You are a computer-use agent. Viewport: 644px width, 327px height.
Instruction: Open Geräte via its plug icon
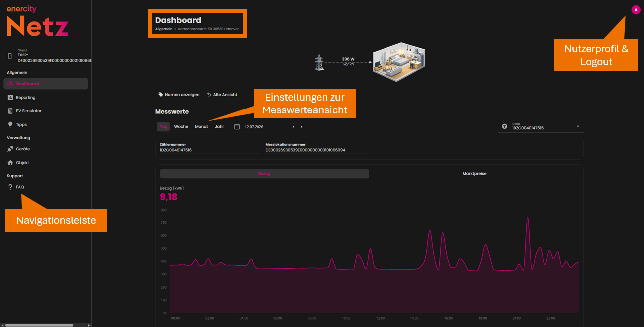10,149
